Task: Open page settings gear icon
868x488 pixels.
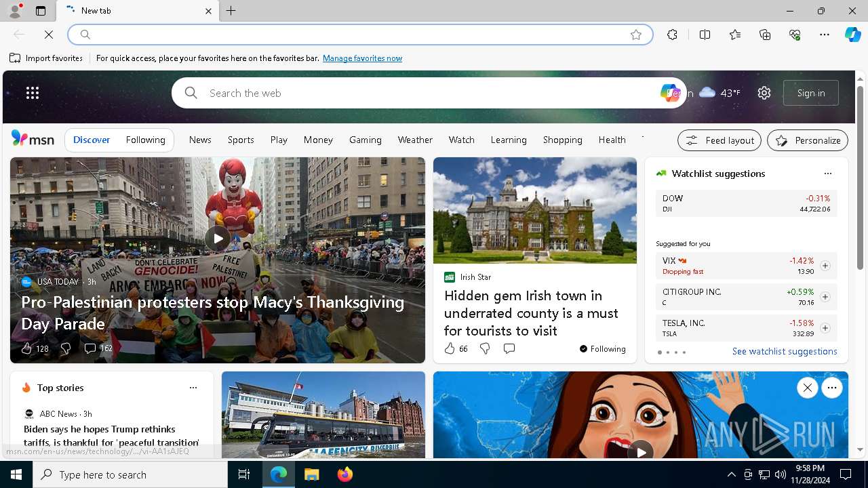Action: (764, 93)
